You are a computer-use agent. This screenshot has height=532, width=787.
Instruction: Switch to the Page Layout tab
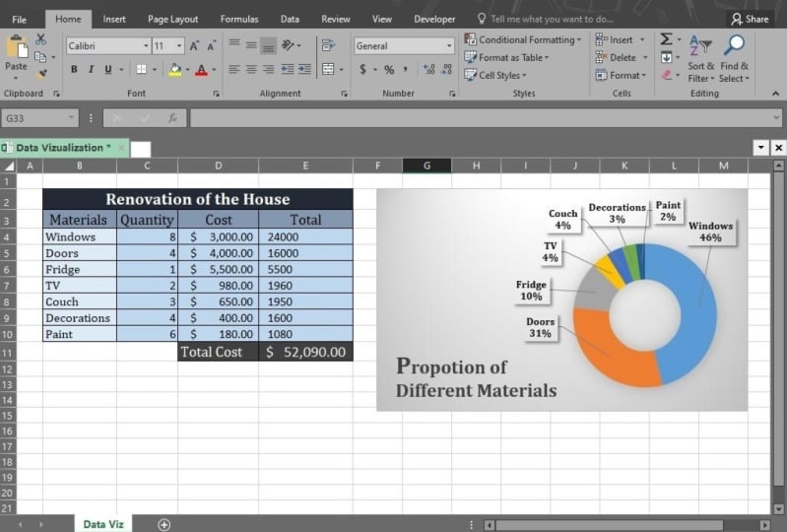(x=172, y=19)
